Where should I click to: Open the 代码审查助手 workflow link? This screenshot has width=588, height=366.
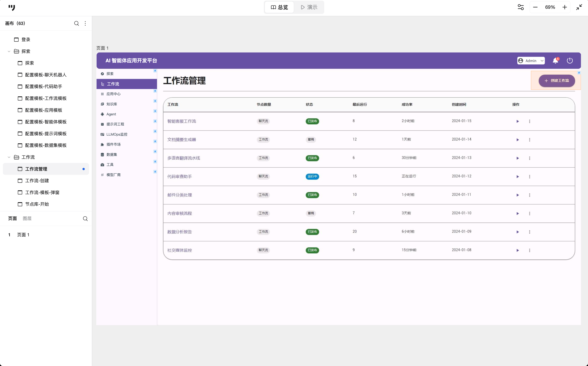coord(179,176)
